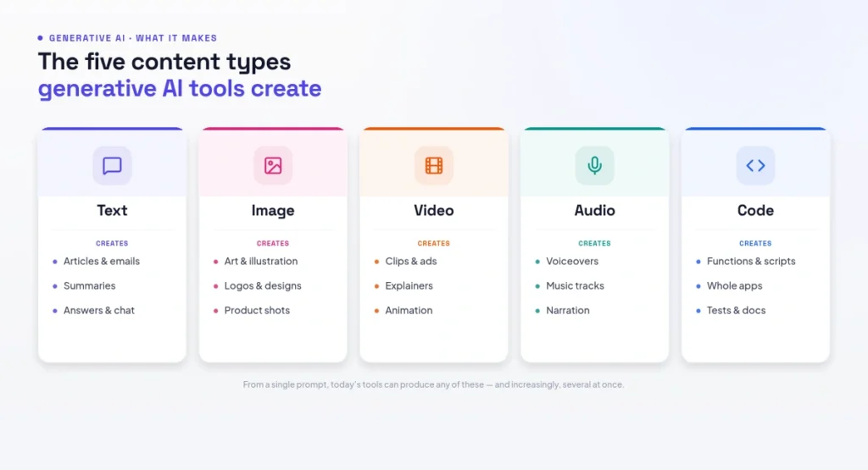
Task: Select the Image card heading
Action: [x=273, y=211]
